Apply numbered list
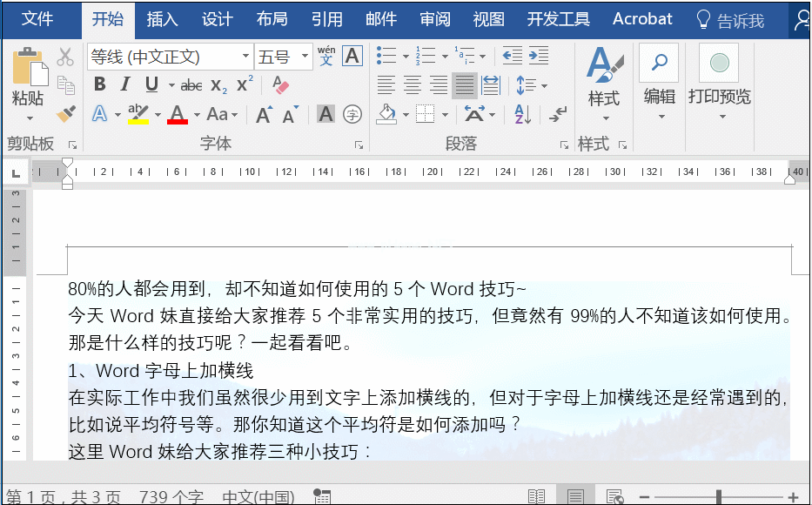This screenshot has width=812, height=505. (426, 56)
